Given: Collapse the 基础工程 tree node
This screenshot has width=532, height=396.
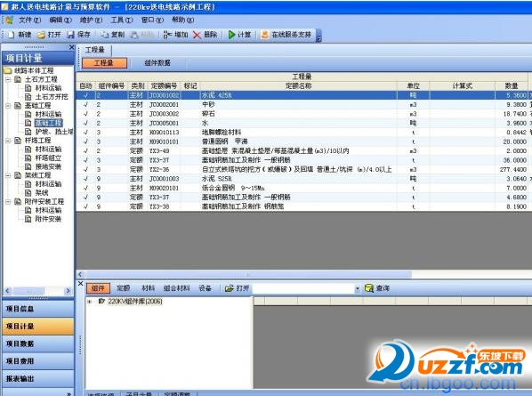Looking at the screenshot, I should click(8, 106).
